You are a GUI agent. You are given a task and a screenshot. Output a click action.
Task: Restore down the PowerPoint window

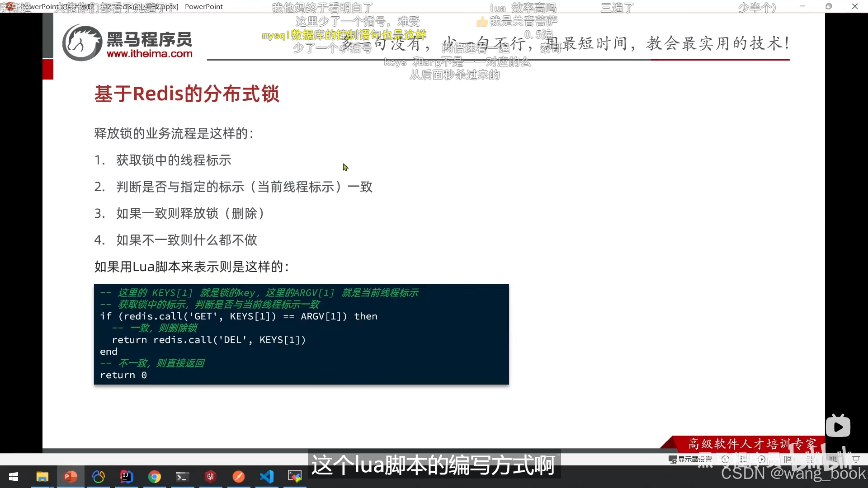(x=828, y=6)
